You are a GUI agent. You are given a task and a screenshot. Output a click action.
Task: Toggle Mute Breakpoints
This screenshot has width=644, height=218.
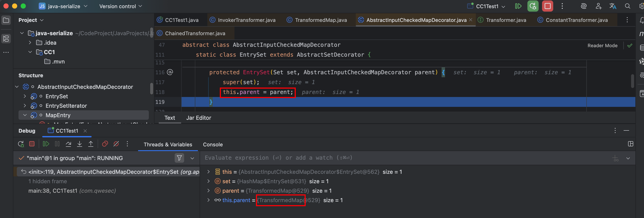(x=116, y=144)
